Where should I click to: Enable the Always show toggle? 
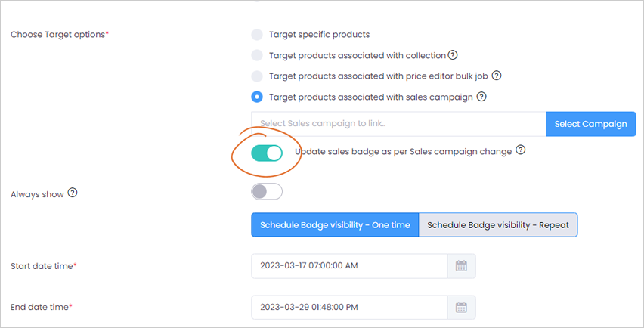267,192
